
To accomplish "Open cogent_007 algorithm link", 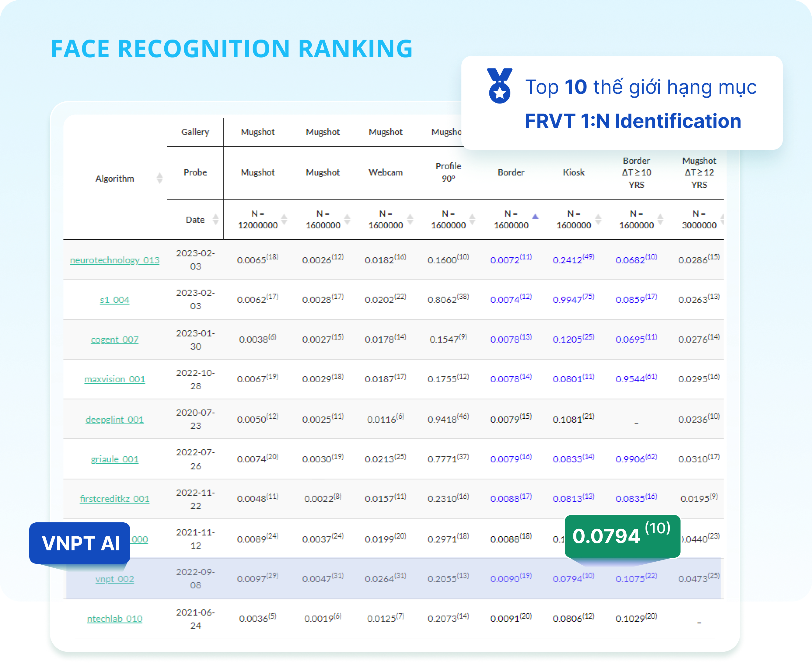I will coord(114,339).
